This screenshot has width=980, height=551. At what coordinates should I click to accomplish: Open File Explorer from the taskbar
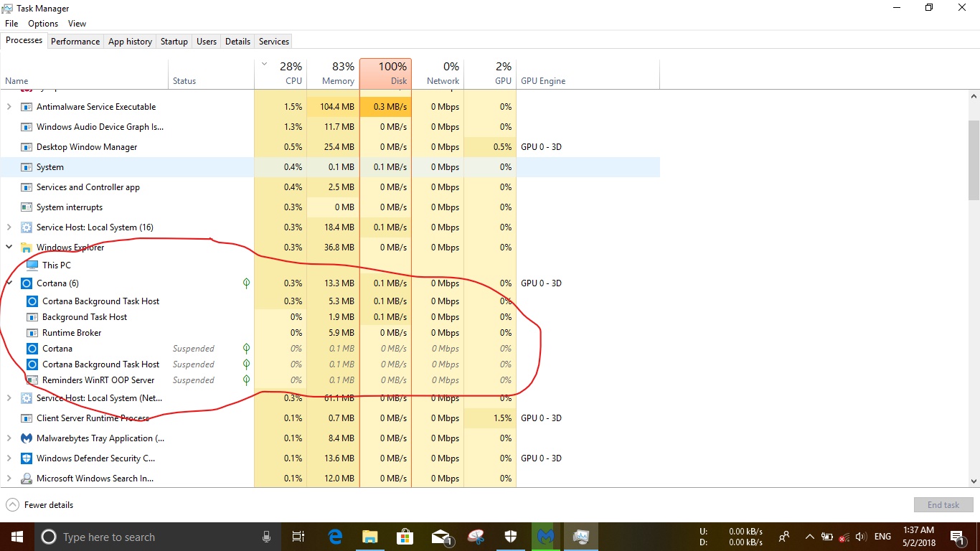369,537
